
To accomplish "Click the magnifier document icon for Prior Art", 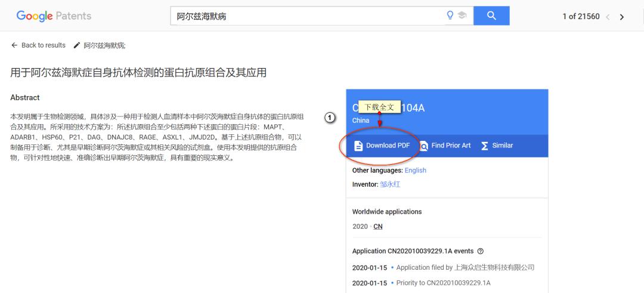I will tap(423, 146).
